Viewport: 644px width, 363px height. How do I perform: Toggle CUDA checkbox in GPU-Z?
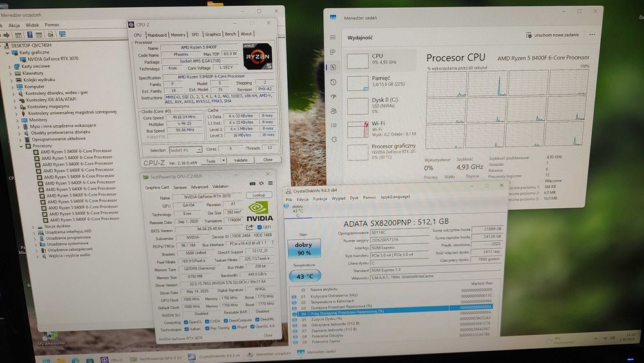(x=207, y=322)
